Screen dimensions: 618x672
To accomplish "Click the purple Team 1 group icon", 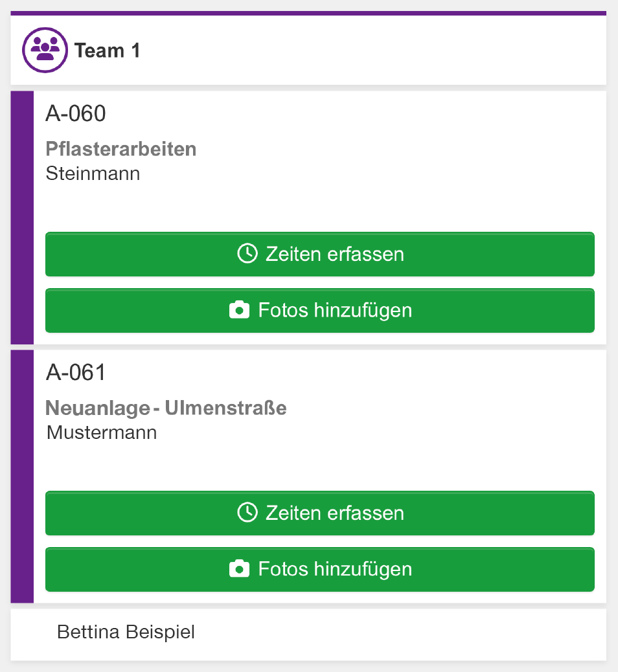I will pyautogui.click(x=45, y=50).
